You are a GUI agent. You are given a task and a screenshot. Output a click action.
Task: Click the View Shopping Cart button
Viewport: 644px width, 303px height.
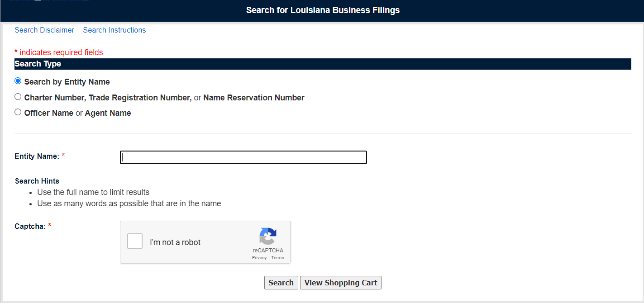341,283
